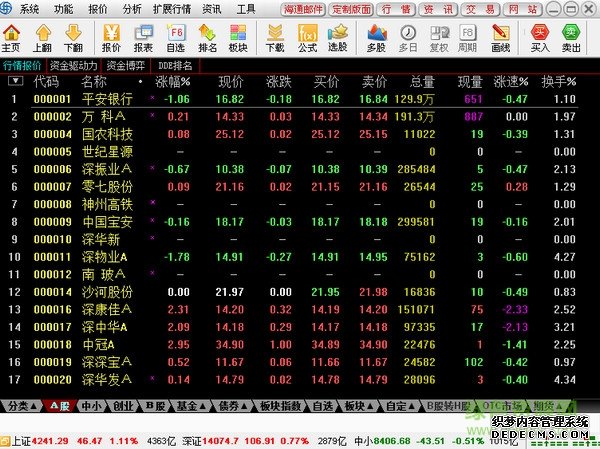
Task: Click the app logo icon beside 系统
Action: point(6,8)
